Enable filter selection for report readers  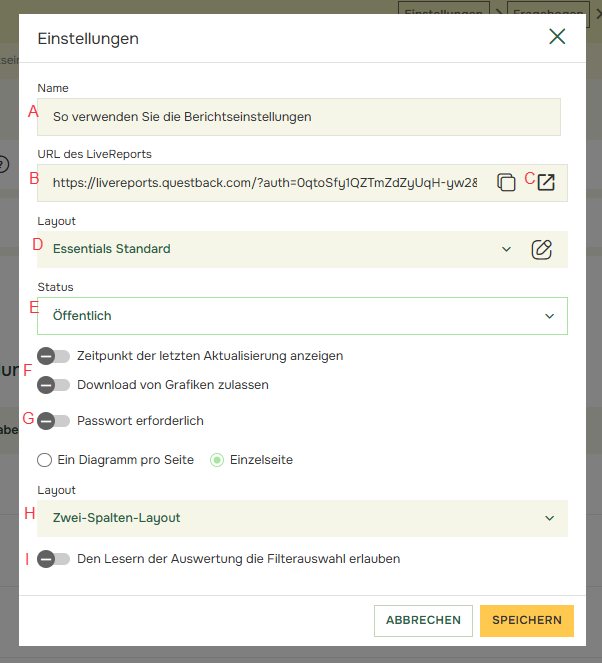click(x=54, y=559)
